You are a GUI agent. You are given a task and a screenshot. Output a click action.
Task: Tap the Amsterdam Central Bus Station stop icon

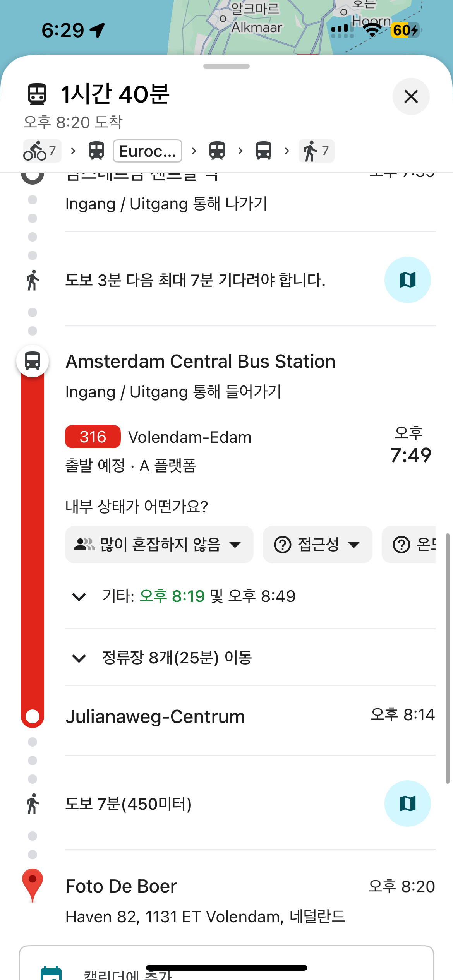(x=33, y=361)
